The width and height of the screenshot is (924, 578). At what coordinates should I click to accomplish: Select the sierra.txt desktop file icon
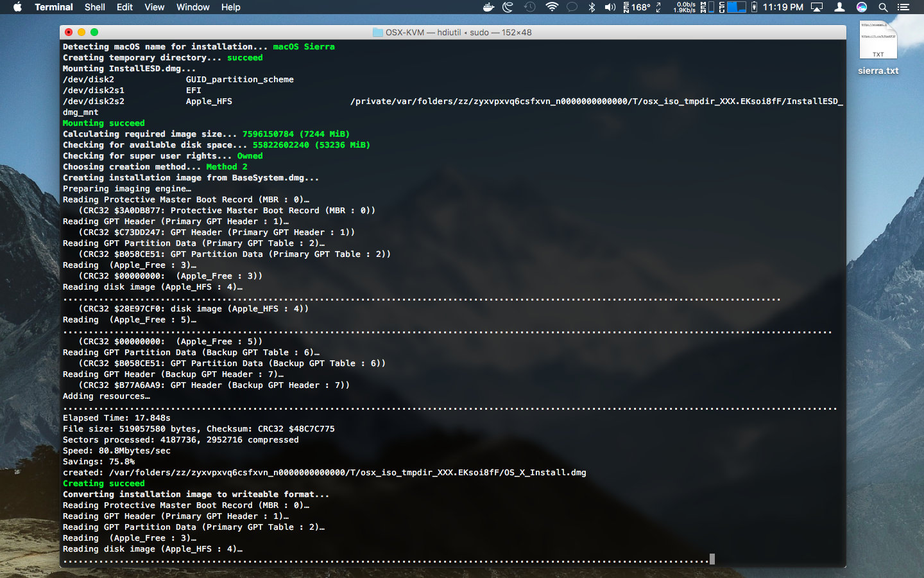tap(878, 40)
